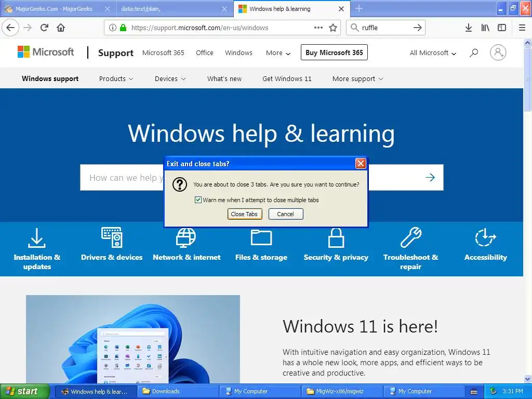Open the account sign-in avatar icon
This screenshot has width=532, height=399.
click(x=498, y=52)
